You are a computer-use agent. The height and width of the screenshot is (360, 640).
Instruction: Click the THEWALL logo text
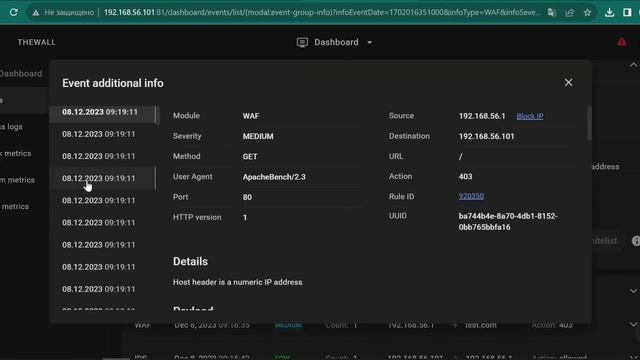(36, 42)
